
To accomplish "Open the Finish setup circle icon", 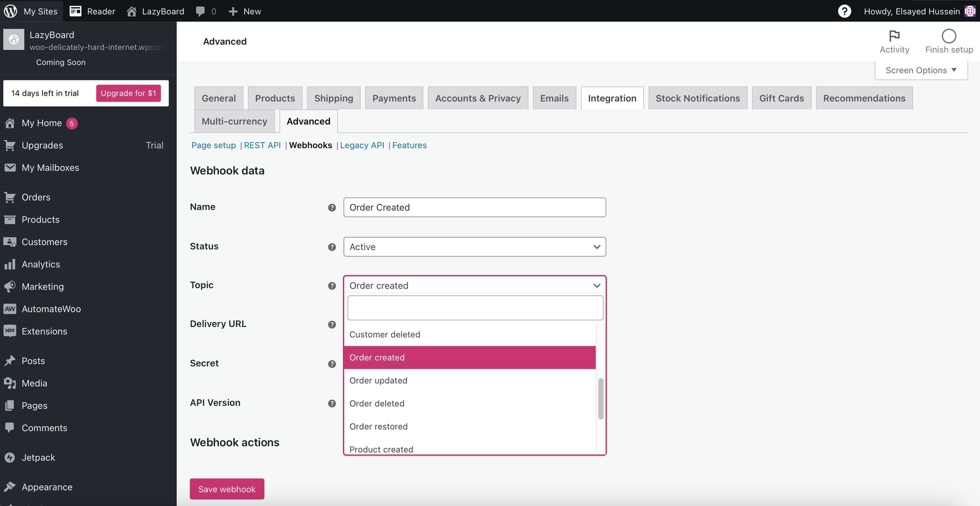I will click(x=949, y=36).
